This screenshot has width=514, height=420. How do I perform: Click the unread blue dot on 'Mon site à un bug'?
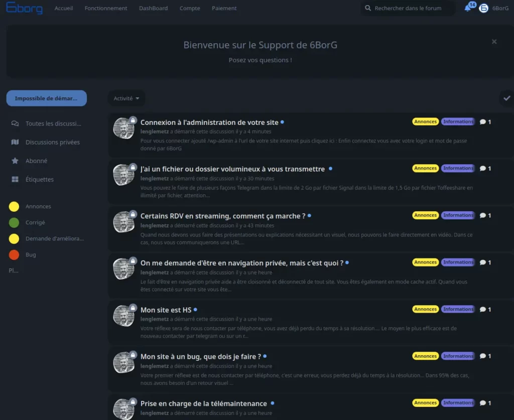pos(265,356)
